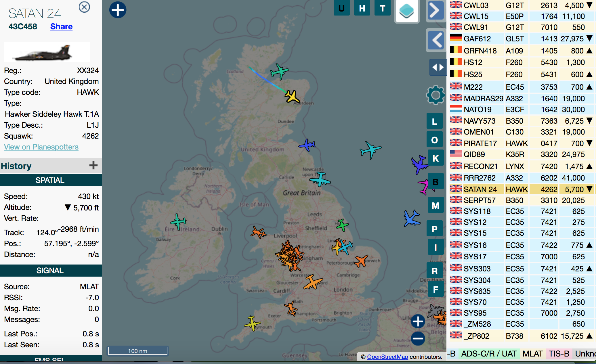Click the squawk 4262 value
596x364 pixels.
point(90,136)
